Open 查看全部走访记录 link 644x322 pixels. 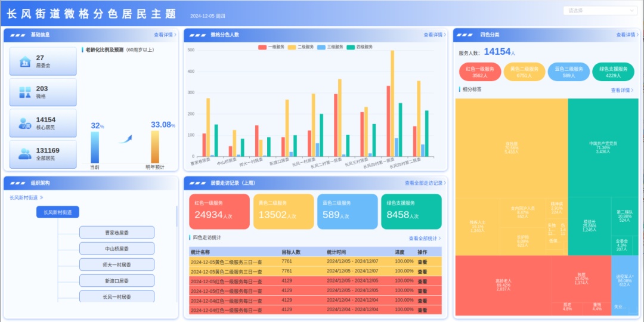[425, 183]
